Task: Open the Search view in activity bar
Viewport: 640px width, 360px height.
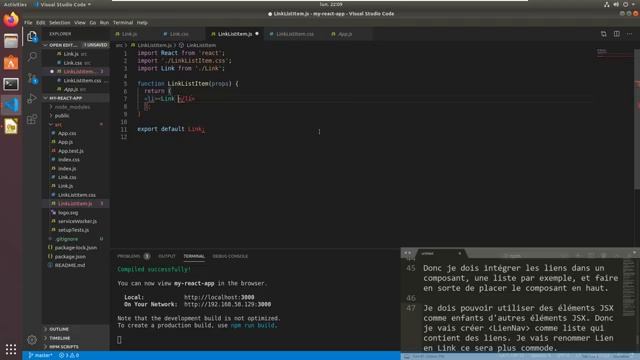Action: 32,56
